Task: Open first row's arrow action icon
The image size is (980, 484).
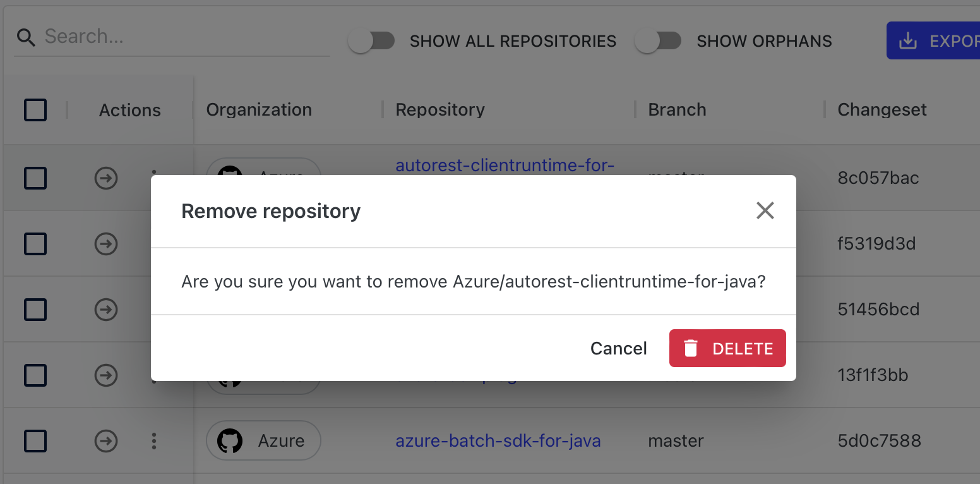Action: [x=106, y=178]
